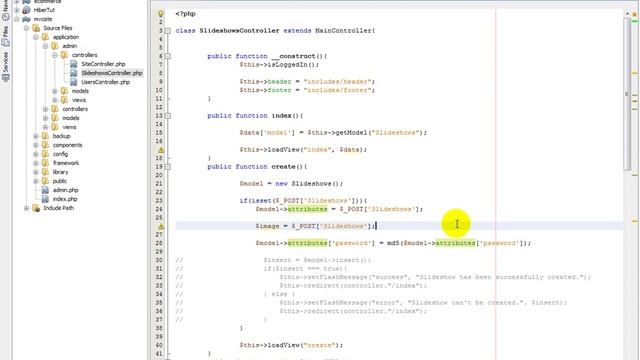This screenshot has width=640, height=360.
Task: Click the scrollbar up arrow in the editor
Action: [x=627, y=14]
